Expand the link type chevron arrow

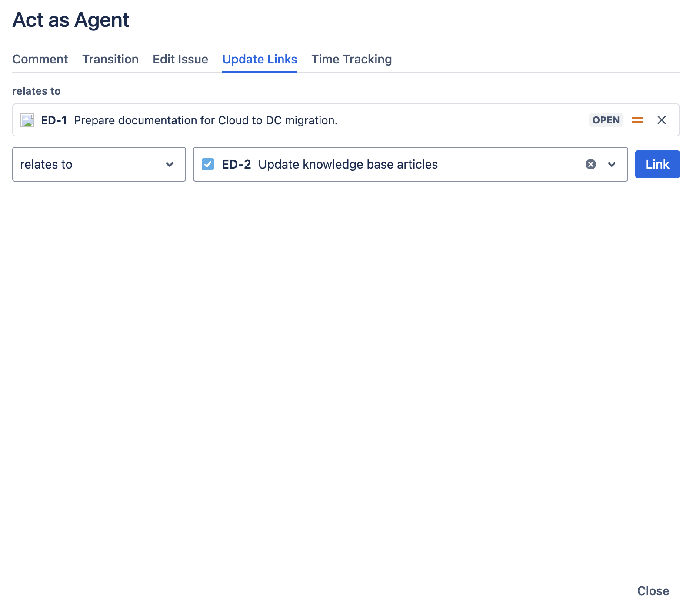(x=170, y=164)
